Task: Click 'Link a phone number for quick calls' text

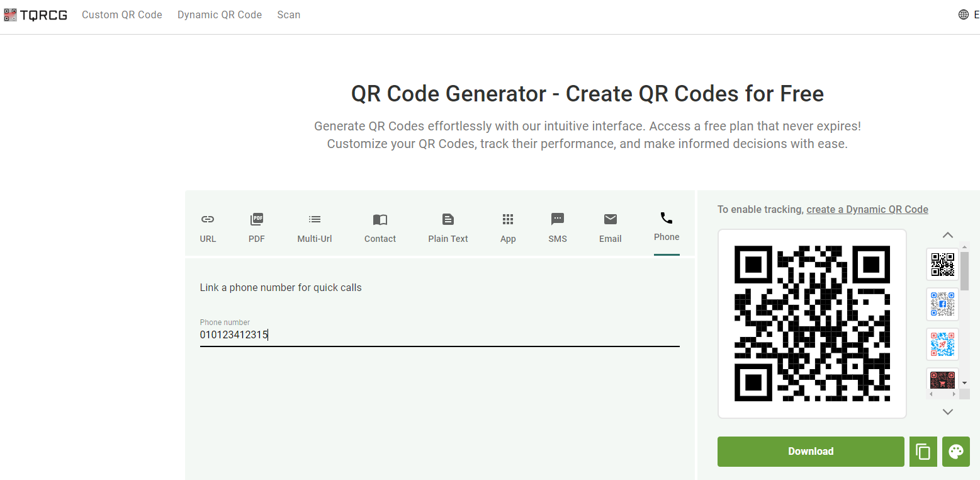Action: [281, 288]
